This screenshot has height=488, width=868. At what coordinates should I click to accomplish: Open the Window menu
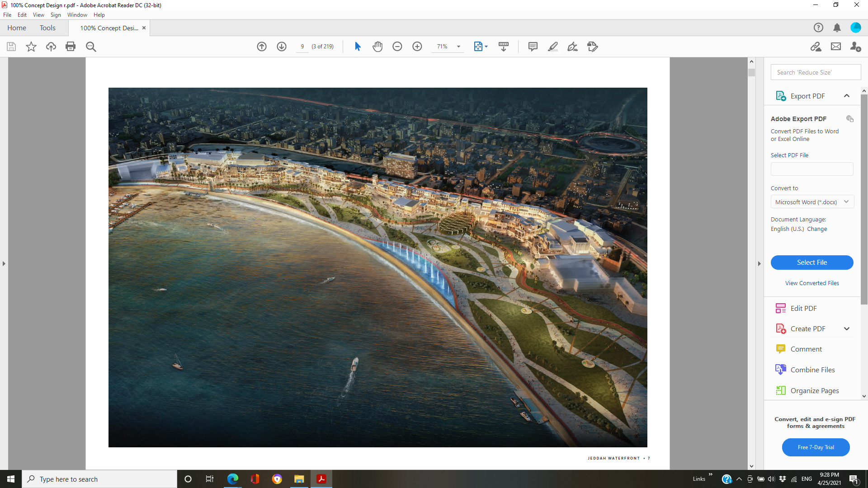77,15
